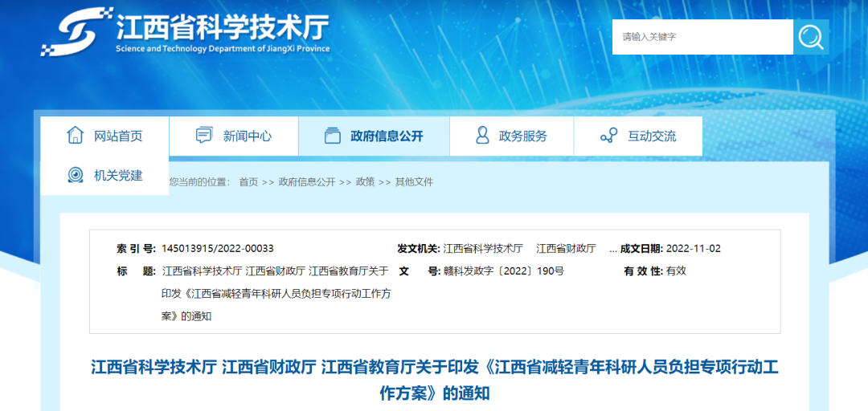
Task: Click the 其他文件 breadcrumb link
Action: pyautogui.click(x=414, y=182)
